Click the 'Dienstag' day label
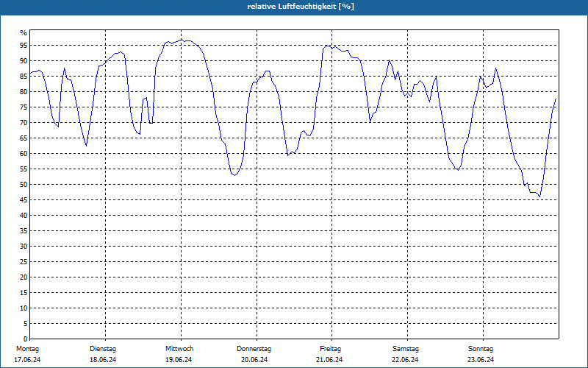This screenshot has width=588, height=368. (x=103, y=349)
